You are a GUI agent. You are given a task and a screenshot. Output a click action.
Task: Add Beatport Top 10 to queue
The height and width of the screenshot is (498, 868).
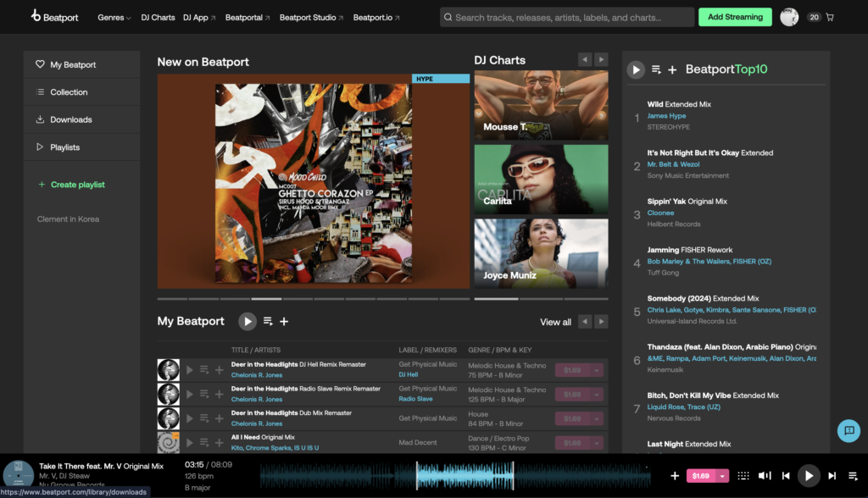point(656,69)
